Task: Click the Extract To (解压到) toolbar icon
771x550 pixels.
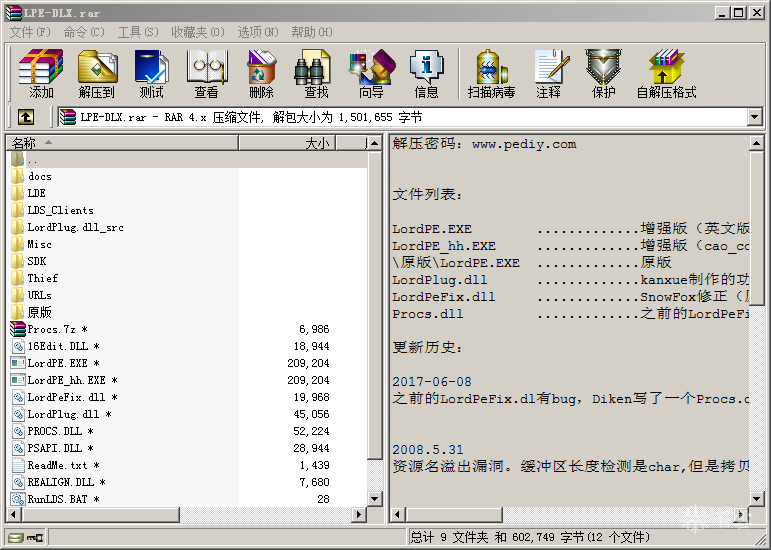Action: 97,66
